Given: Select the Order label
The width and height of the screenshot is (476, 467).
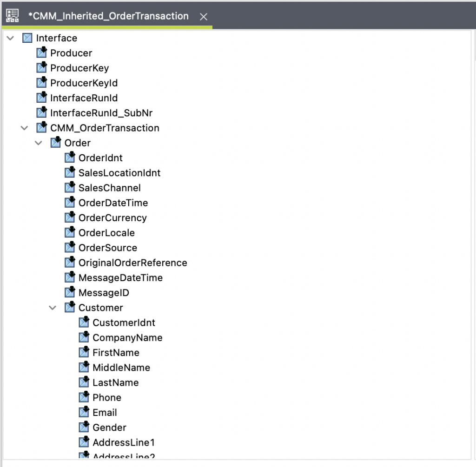Looking at the screenshot, I should 78,143.
